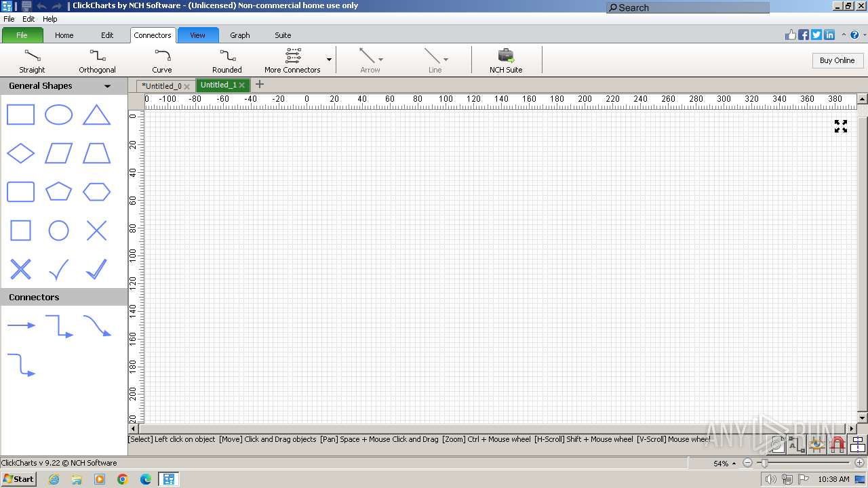Select the Straight connector tool
868x488 pixels.
click(32, 60)
